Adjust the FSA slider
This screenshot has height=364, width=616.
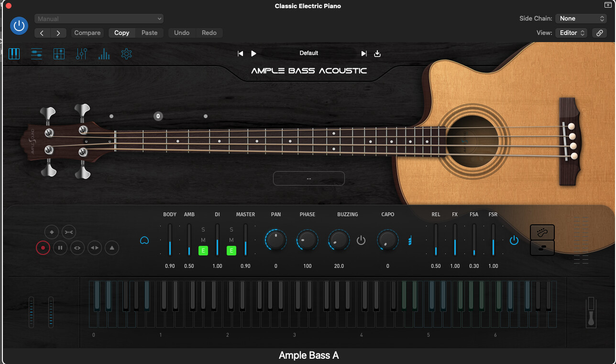coord(474,240)
